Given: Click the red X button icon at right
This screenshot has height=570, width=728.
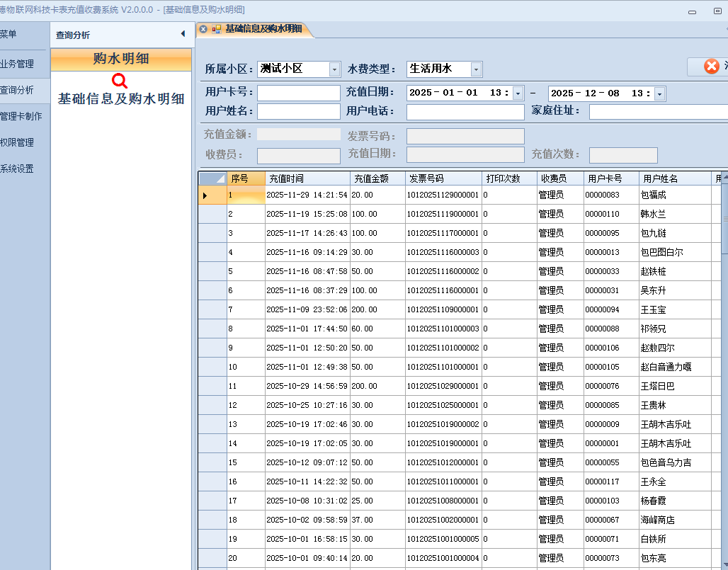Looking at the screenshot, I should [711, 67].
